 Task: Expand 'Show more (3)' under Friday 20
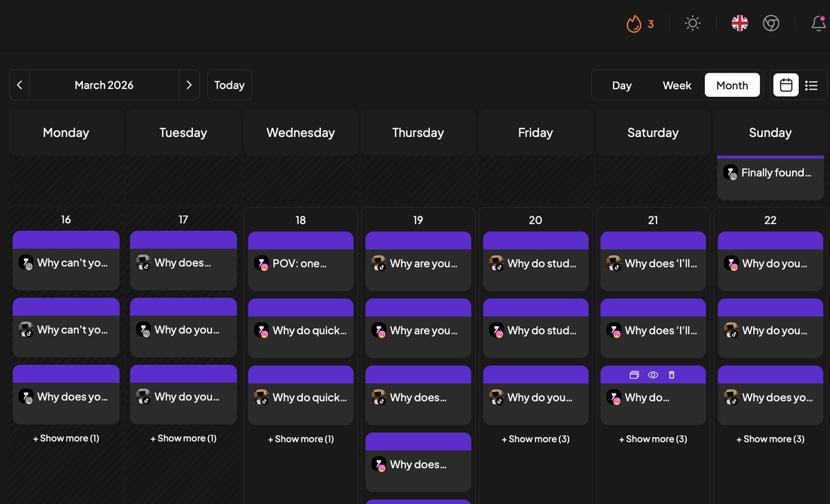535,439
